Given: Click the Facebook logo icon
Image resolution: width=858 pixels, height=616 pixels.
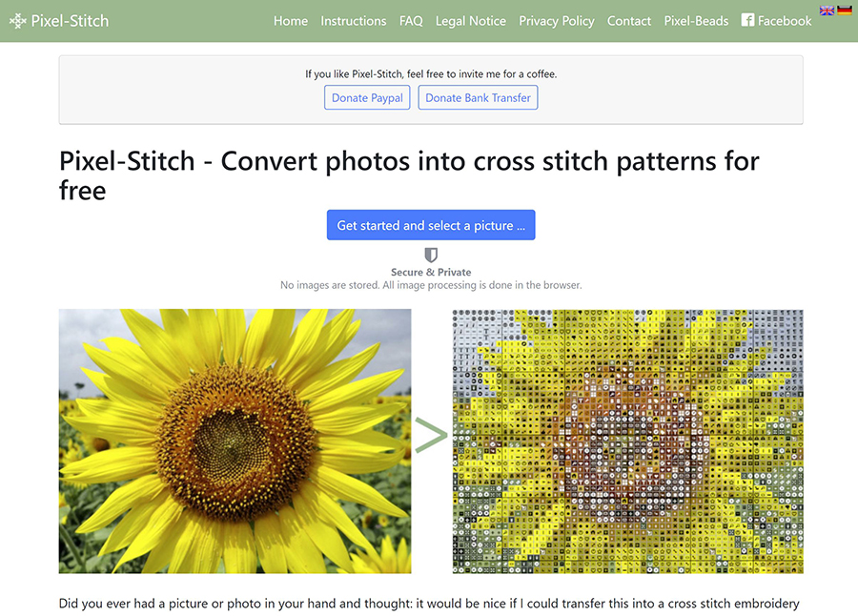Looking at the screenshot, I should click(x=747, y=20).
